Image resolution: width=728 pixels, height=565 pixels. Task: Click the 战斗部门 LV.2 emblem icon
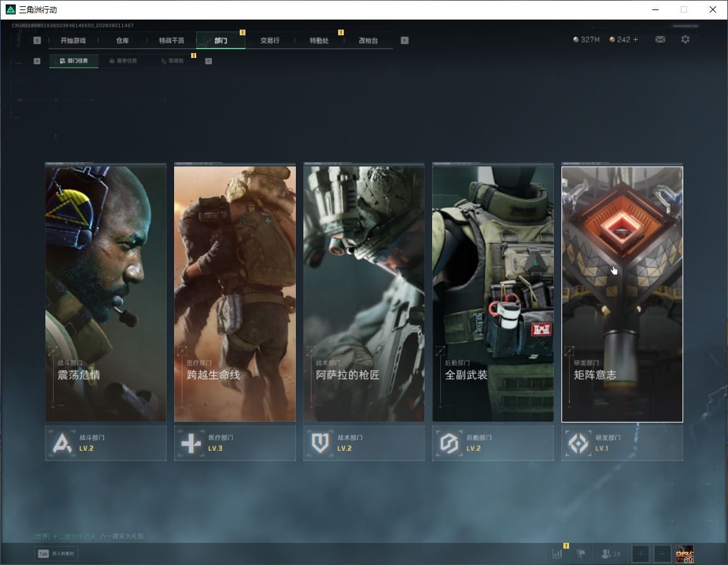coord(62,443)
